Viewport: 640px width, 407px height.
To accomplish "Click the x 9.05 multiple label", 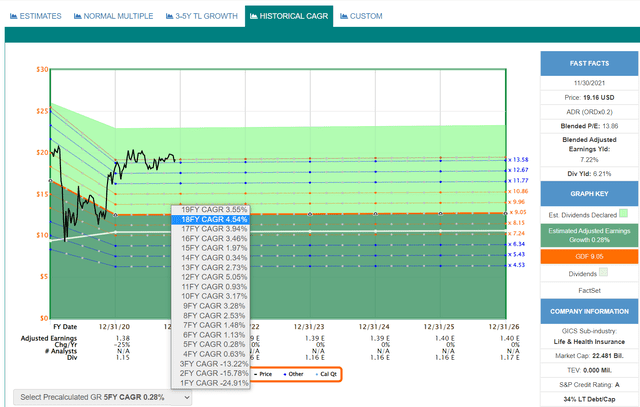I will tap(518, 212).
